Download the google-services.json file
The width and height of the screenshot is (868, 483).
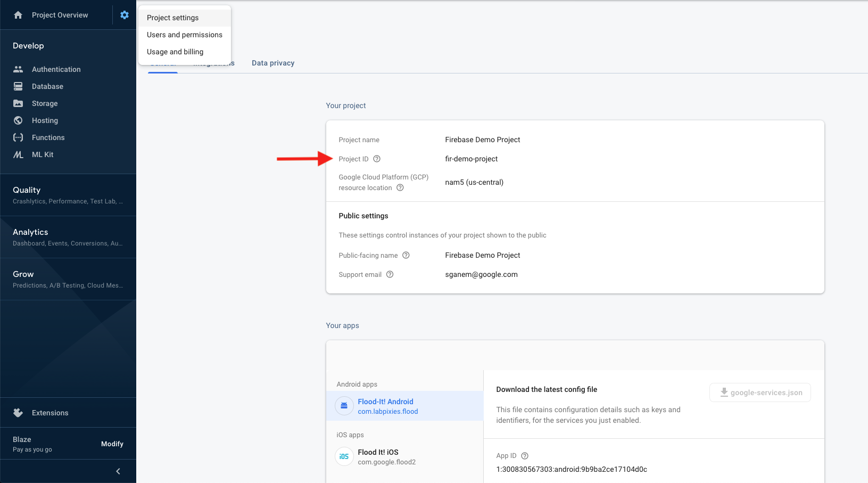pyautogui.click(x=760, y=392)
